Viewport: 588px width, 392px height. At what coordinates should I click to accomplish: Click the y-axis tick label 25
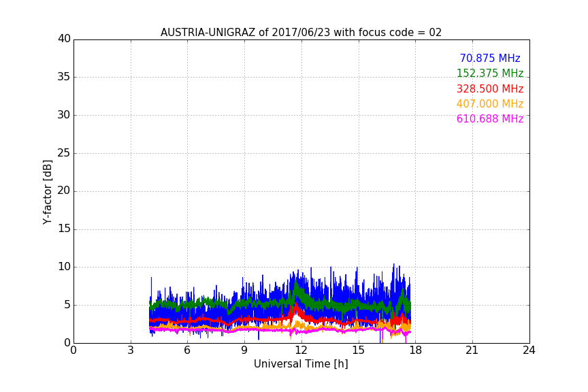coord(64,153)
